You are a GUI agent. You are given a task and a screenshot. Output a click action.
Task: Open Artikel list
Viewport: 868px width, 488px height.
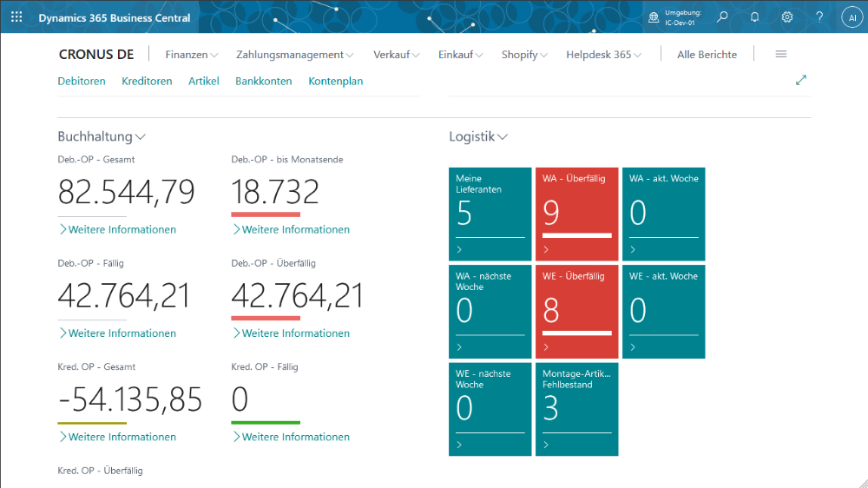[204, 81]
